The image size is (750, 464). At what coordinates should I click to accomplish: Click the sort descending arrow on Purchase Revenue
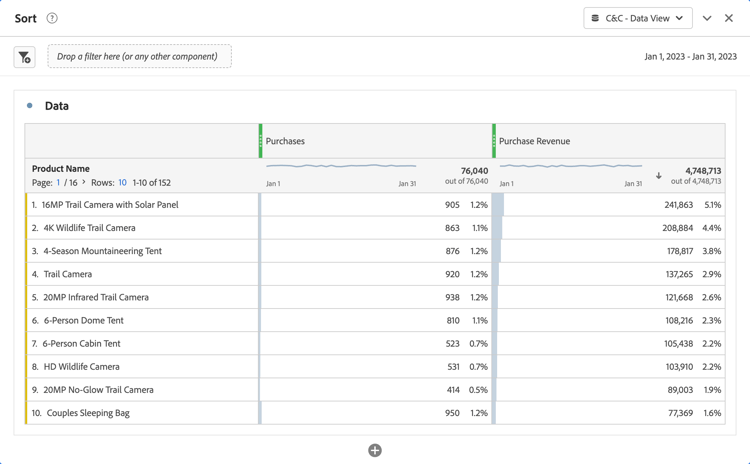(x=658, y=176)
